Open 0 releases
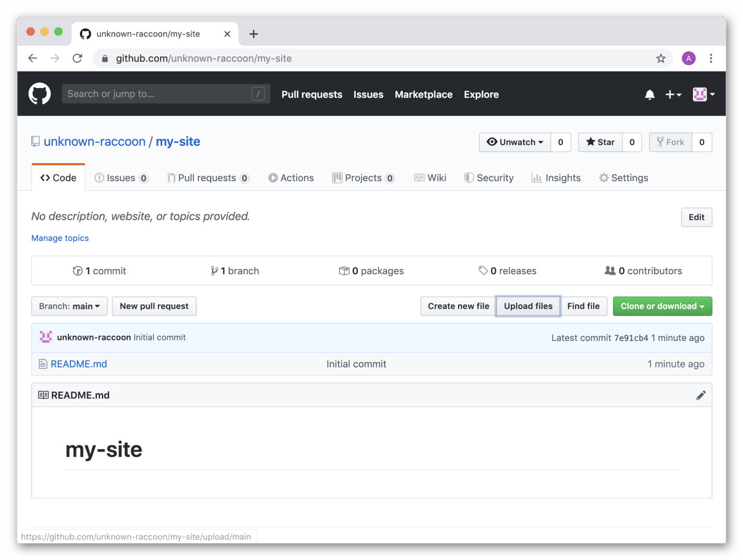Viewport: 743px width, 560px height. (x=508, y=271)
